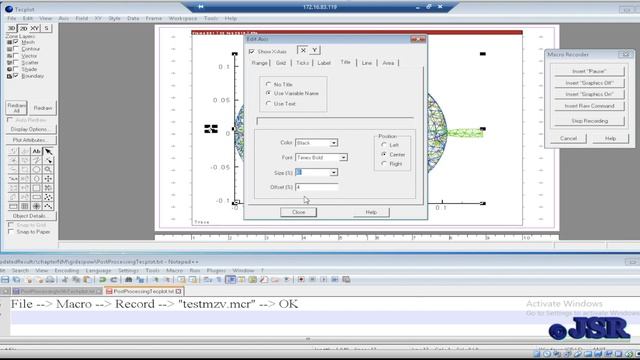Select the arrow Selector tool

(x=48, y=151)
